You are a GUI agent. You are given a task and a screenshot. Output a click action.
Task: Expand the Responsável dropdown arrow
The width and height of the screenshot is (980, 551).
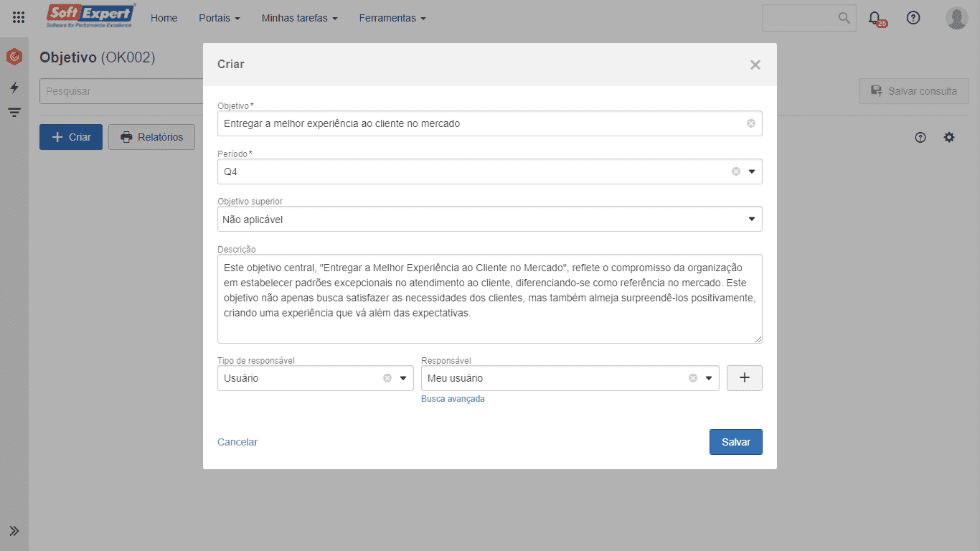pyautogui.click(x=709, y=378)
